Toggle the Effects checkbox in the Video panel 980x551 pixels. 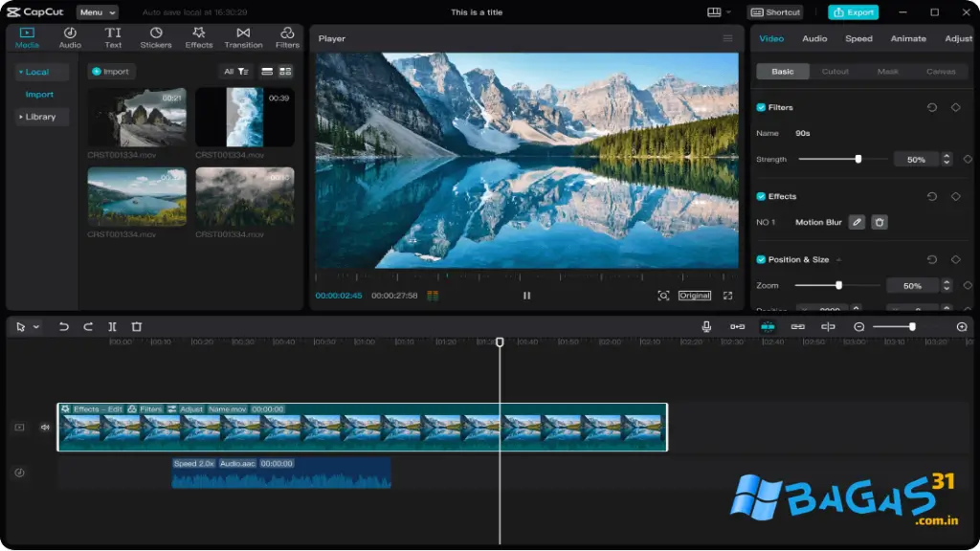click(x=759, y=196)
